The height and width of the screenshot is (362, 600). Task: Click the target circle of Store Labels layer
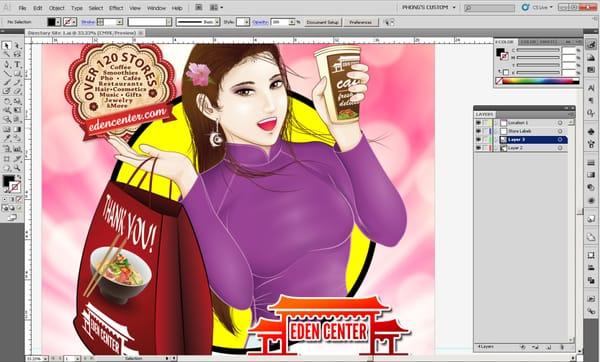pos(560,131)
